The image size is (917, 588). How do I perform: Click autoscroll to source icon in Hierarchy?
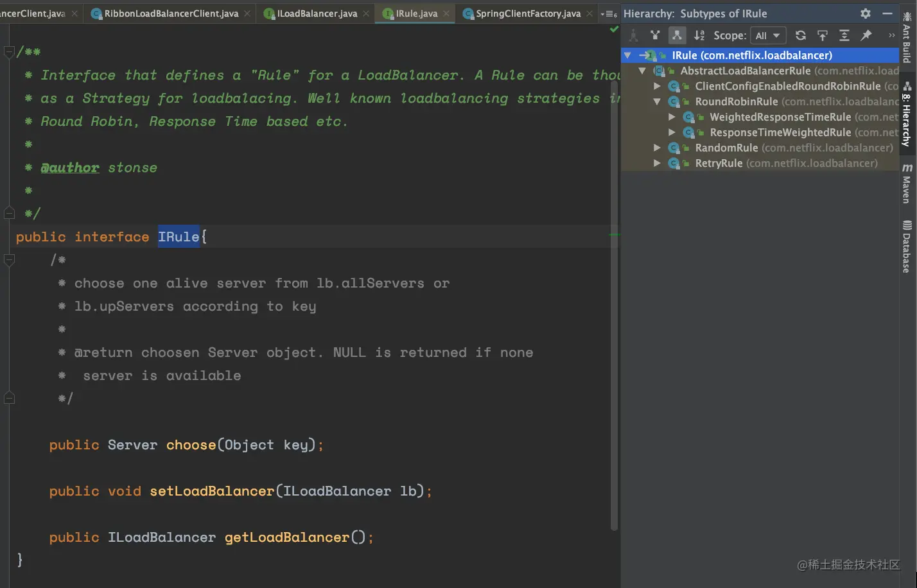[x=822, y=35]
